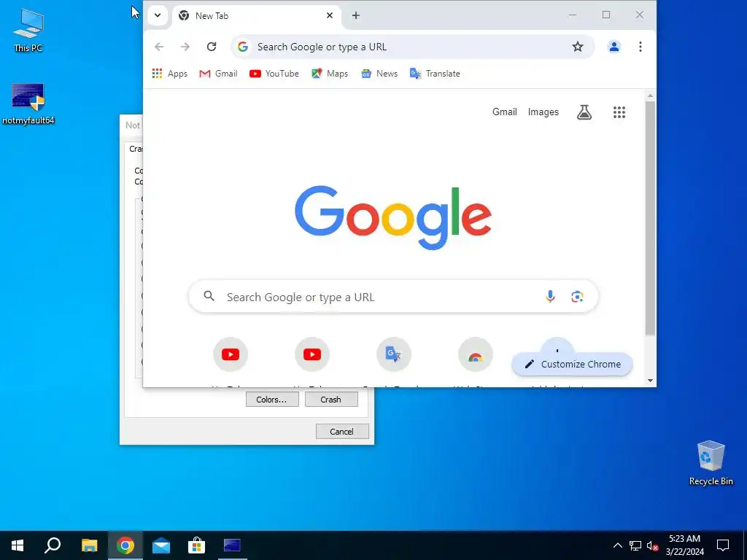Open volume tray icon
This screenshot has height=560, width=747.
(652, 545)
